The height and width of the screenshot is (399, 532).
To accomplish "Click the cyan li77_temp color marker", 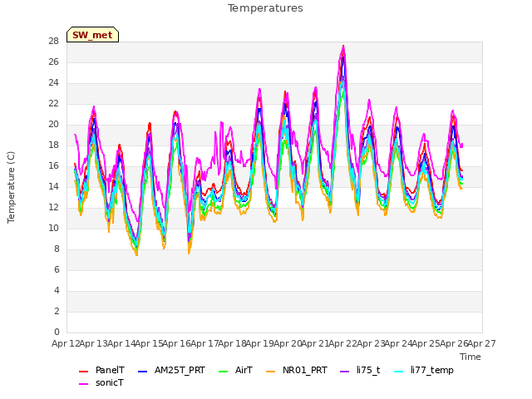I will pos(399,372).
